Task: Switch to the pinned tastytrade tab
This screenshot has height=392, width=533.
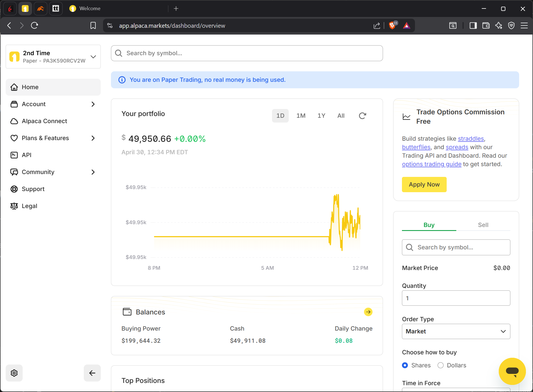Action: tap(56, 8)
